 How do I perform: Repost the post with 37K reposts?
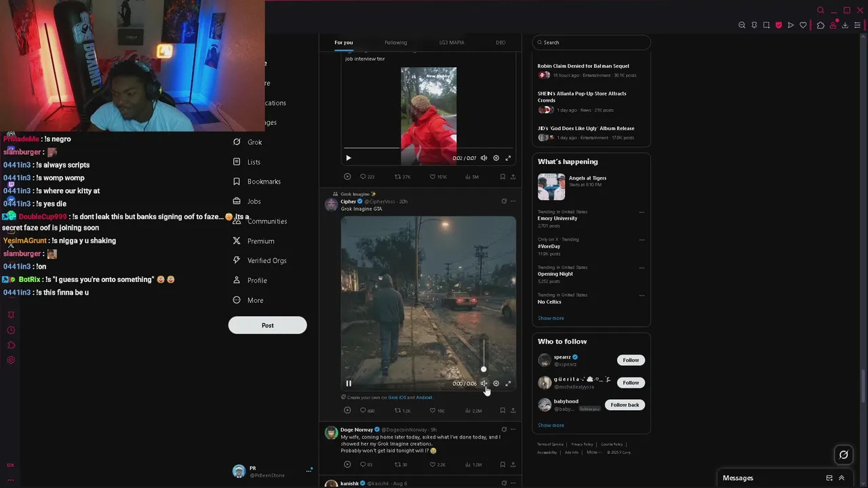point(403,177)
